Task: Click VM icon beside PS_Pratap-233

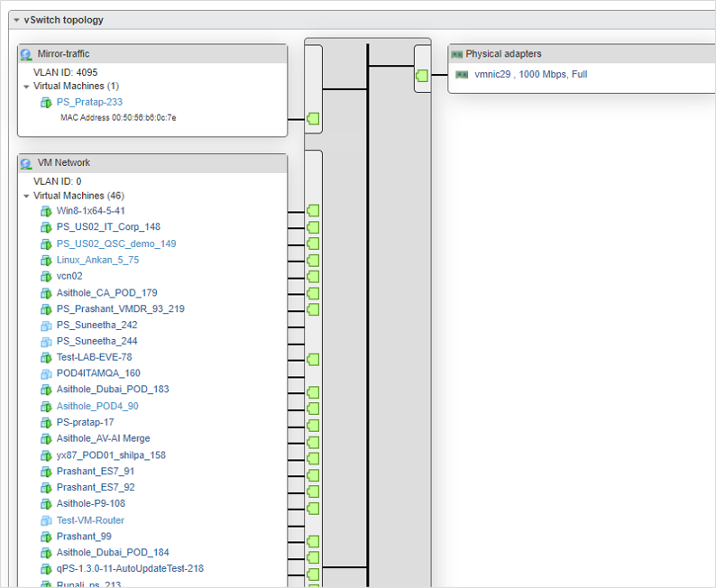Action: (x=46, y=102)
